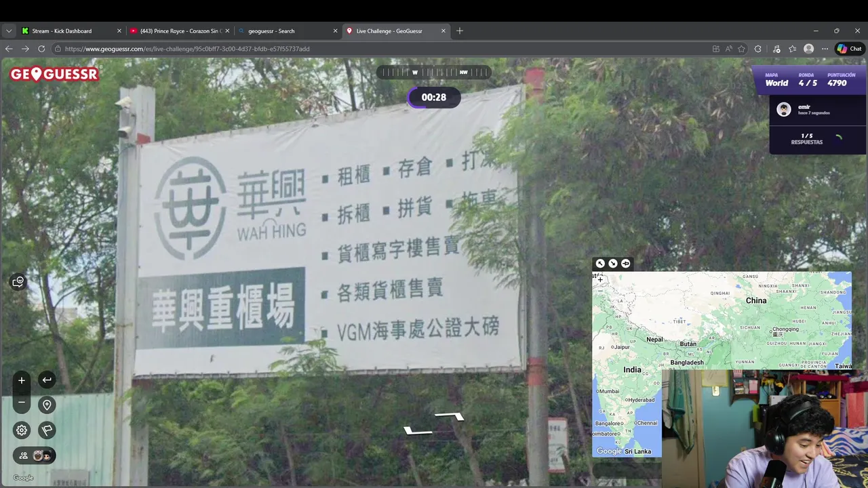Screen dimensions: 868x488
Task: Open browser settings and more menu
Action: (x=825, y=49)
